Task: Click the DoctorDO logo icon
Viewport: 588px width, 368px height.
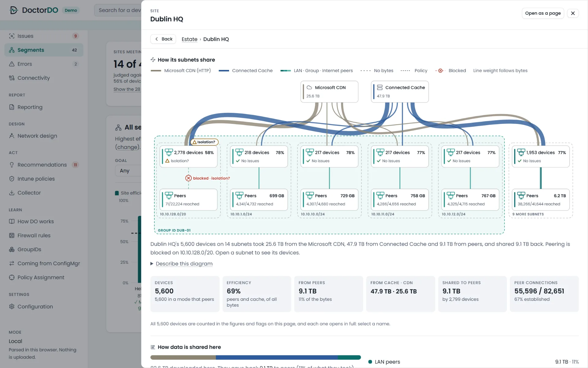Action: point(14,10)
